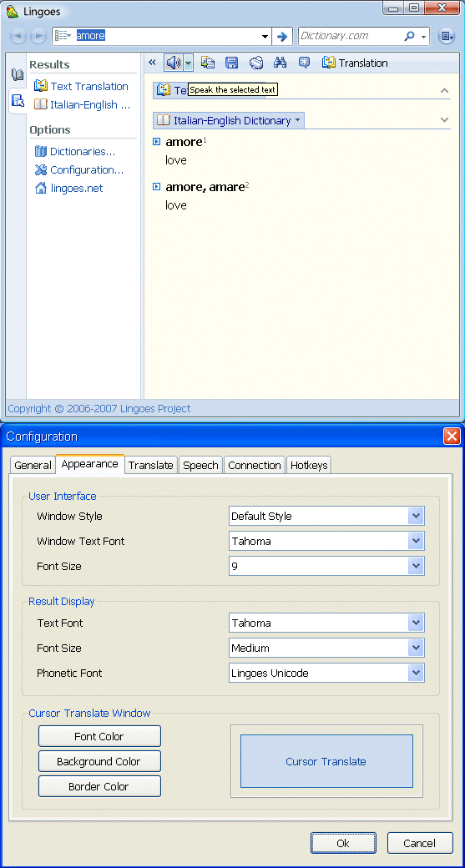Click the Speak selected text speaker icon
The image size is (465, 868).
(174, 63)
